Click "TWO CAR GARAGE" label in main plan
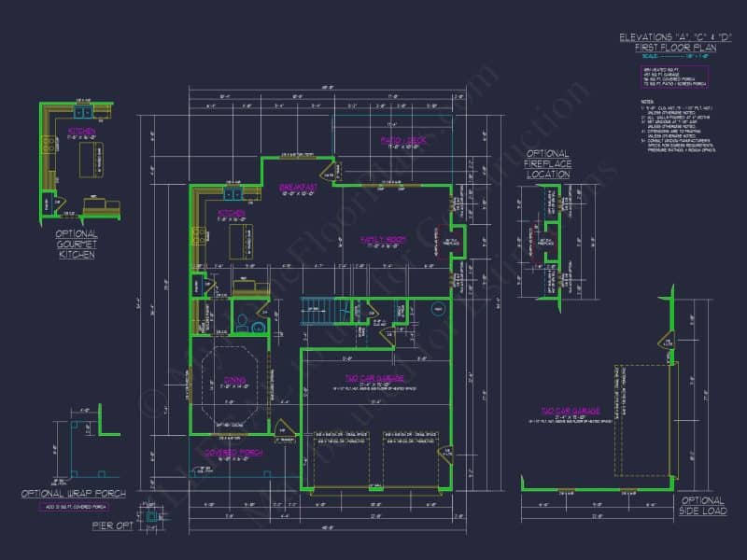Image resolution: width=747 pixels, height=560 pixels. (x=374, y=378)
